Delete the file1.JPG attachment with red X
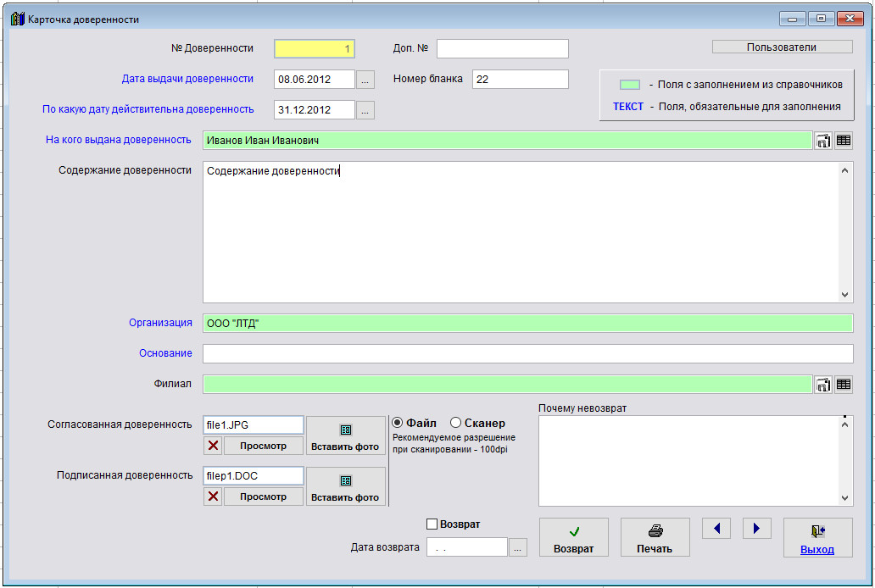875x588 pixels. (214, 447)
